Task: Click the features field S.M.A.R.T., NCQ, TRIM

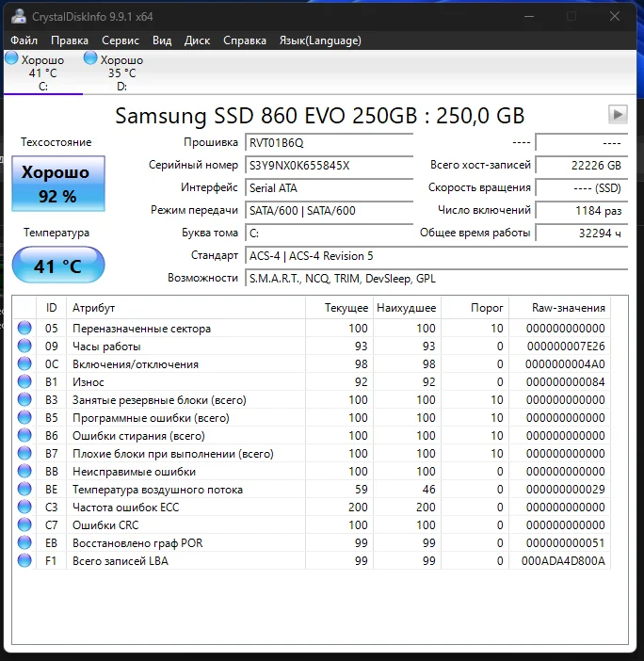Action: click(436, 279)
